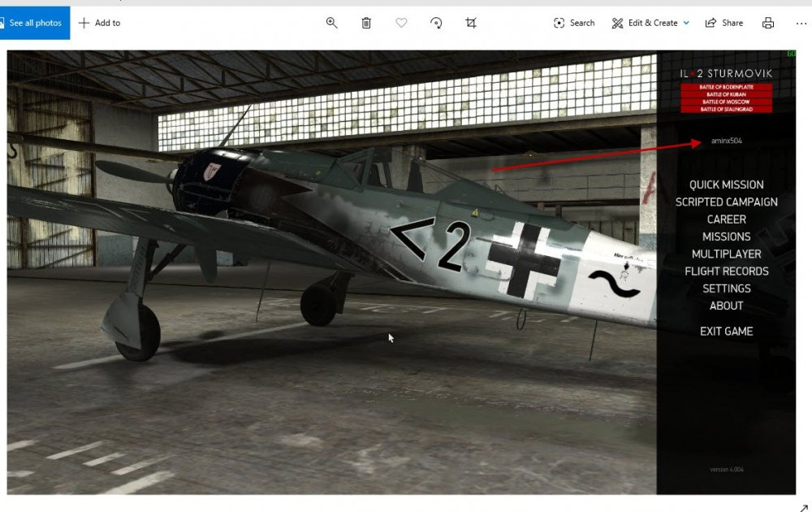Open the Search visual search tool
The image size is (812, 512).
574,23
